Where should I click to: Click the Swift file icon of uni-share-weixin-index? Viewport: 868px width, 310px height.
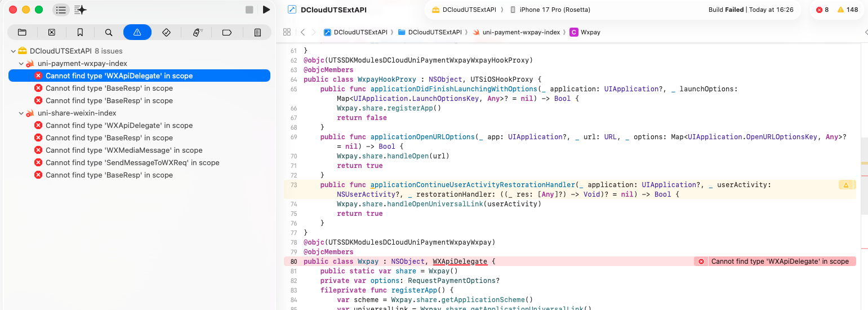pos(30,113)
